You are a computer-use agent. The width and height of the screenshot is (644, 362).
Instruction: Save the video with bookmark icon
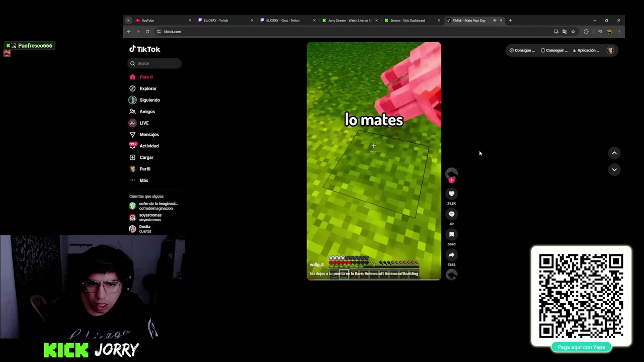[x=451, y=234]
